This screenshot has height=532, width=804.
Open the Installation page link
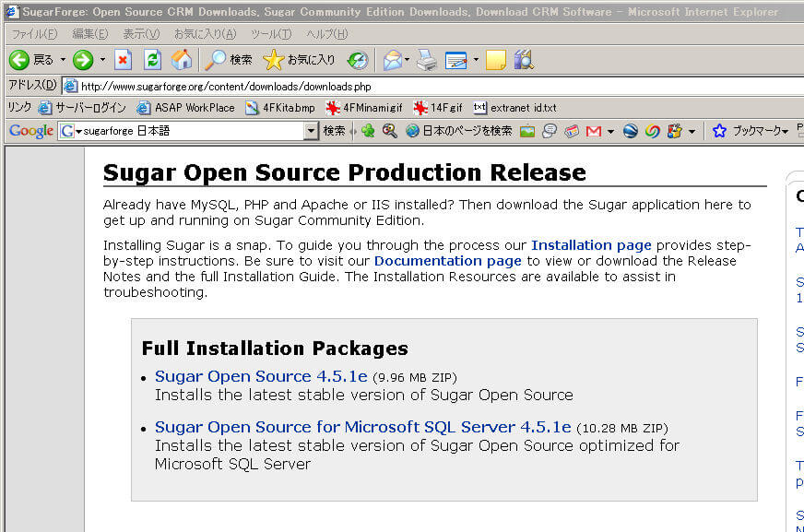591,245
